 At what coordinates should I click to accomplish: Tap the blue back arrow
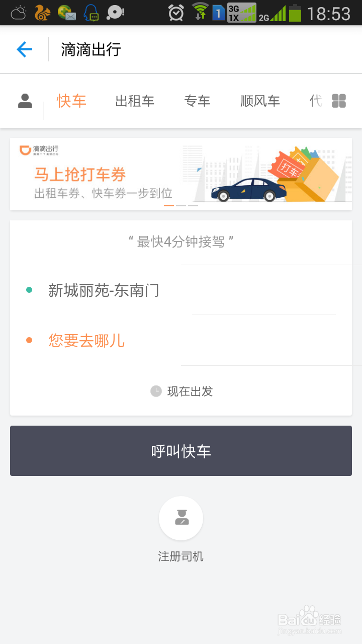coord(24,49)
